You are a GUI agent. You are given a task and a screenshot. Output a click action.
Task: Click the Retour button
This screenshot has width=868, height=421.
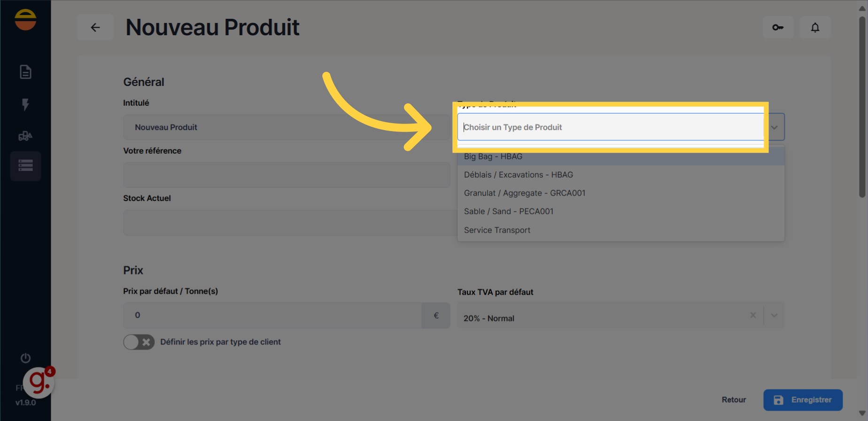click(734, 400)
